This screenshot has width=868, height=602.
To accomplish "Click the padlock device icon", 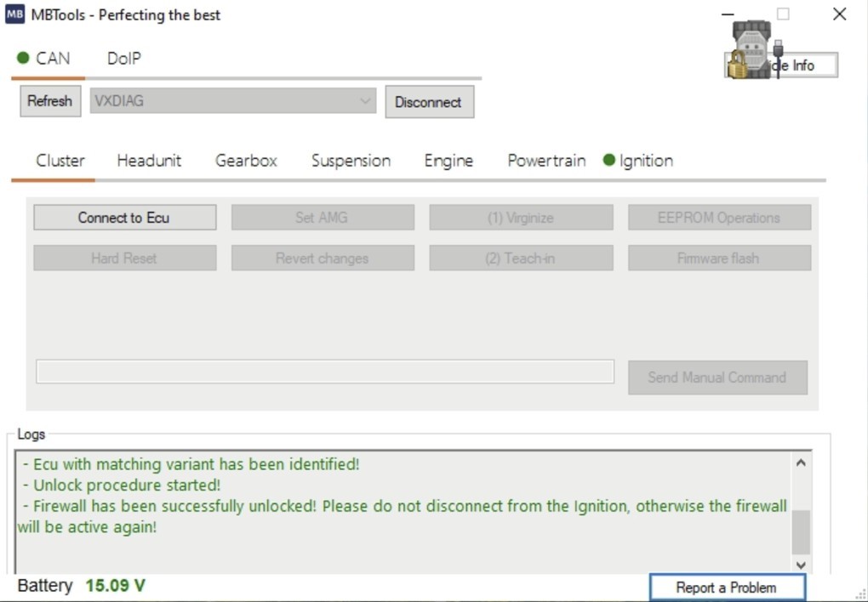I will click(737, 66).
